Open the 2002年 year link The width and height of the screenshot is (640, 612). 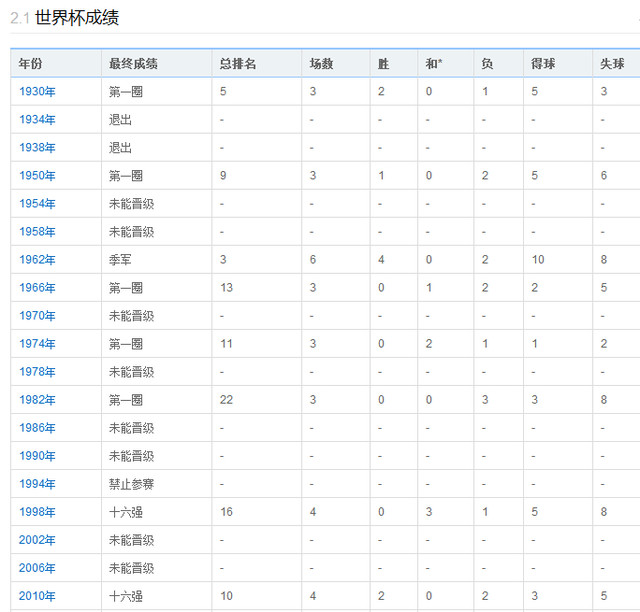tap(37, 540)
